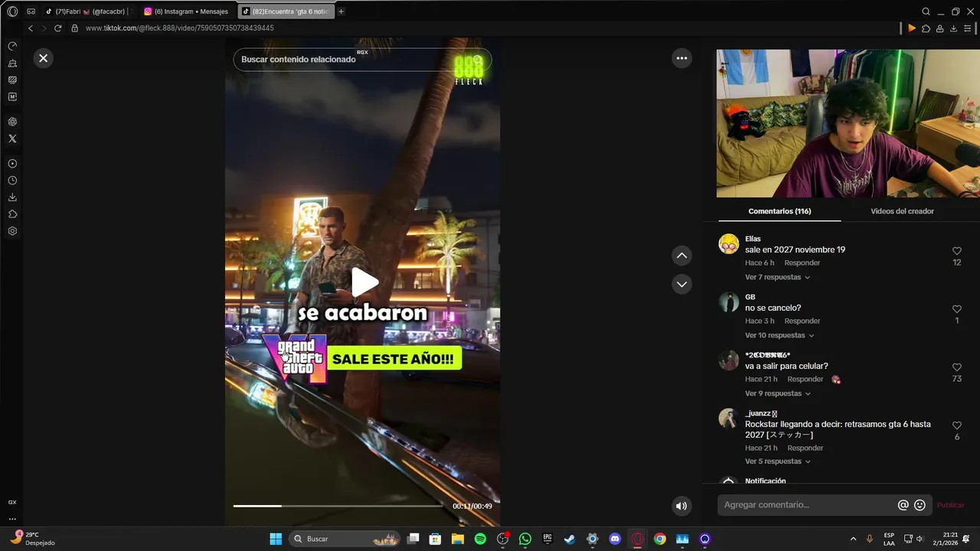Close the TikTok video viewer
This screenshot has height=551, width=980.
44,58
